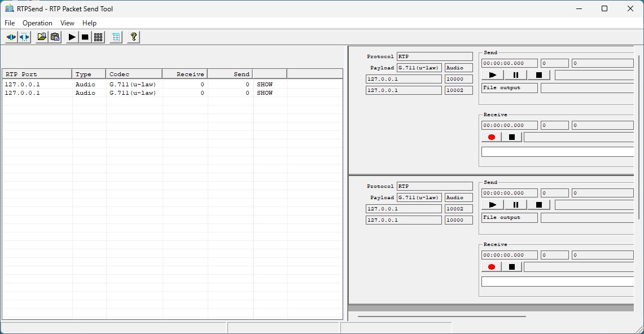Click the disconnect-session toolbar icon with sparks
The height and width of the screenshot is (334, 644).
click(24, 37)
